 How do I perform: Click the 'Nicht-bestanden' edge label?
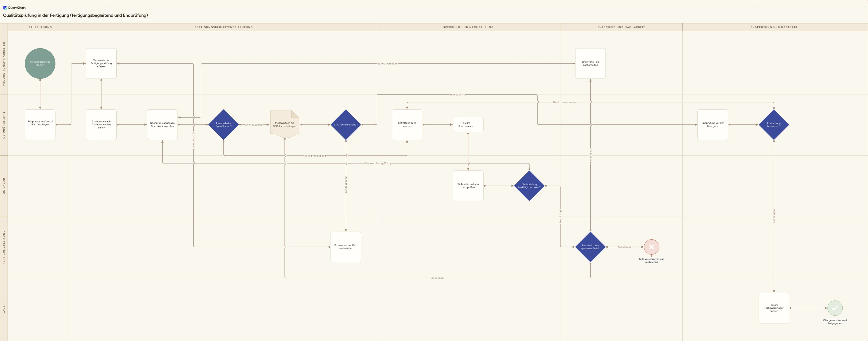coord(565,102)
